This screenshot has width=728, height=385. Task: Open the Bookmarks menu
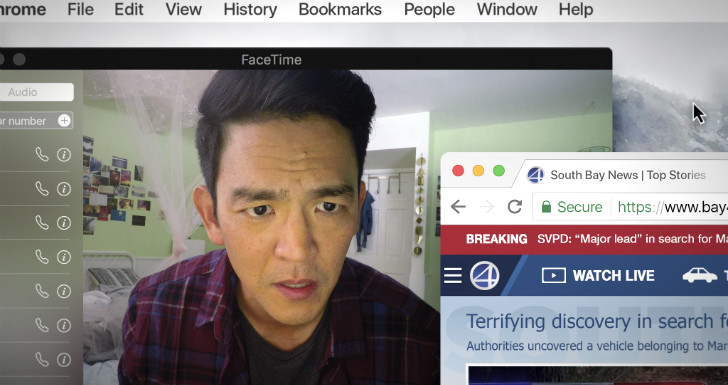[x=340, y=9]
